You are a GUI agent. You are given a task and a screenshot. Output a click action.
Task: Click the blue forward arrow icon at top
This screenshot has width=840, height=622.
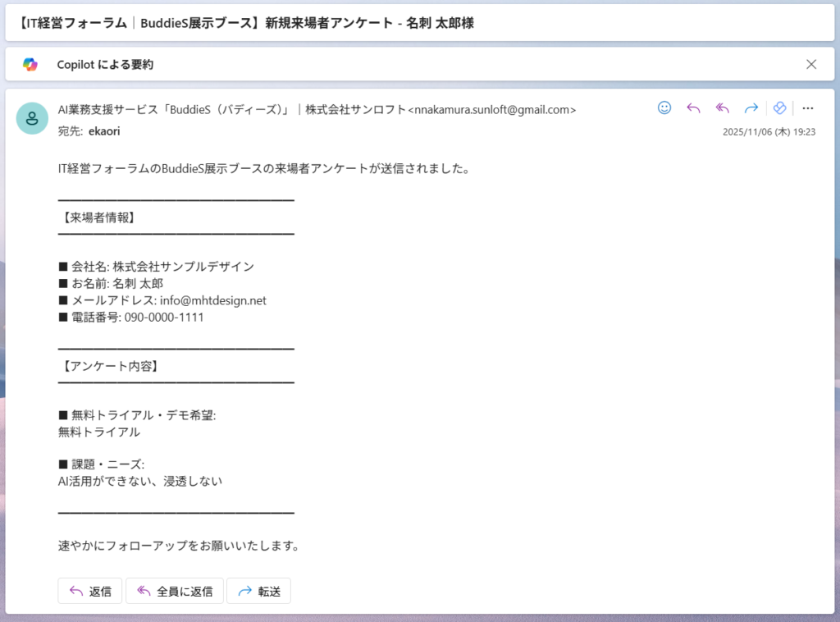point(751,108)
